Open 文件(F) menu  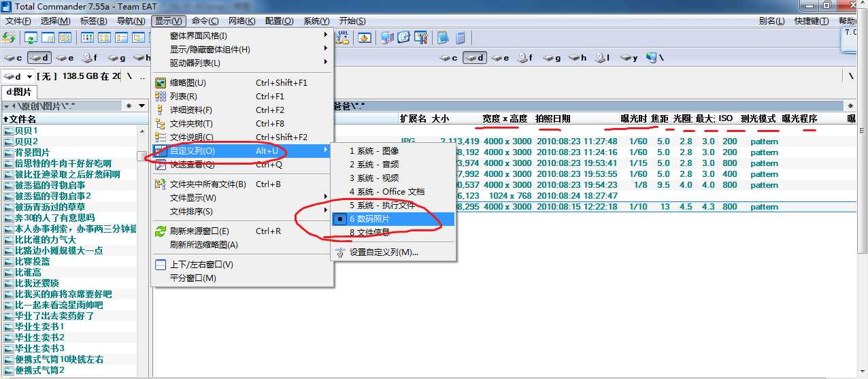coord(18,21)
